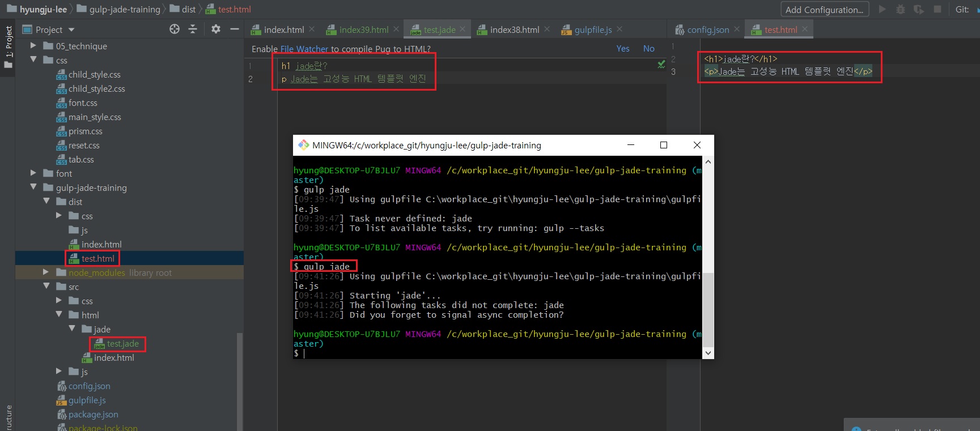980x431 pixels.
Task: Hide the Project panel with minus icon
Action: coord(234,29)
